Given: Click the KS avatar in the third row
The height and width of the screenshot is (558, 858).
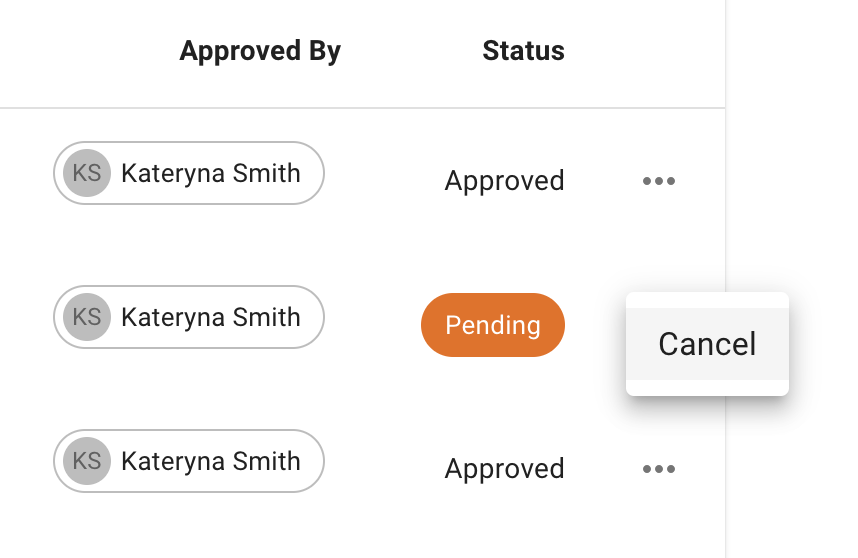Looking at the screenshot, I should point(87,461).
